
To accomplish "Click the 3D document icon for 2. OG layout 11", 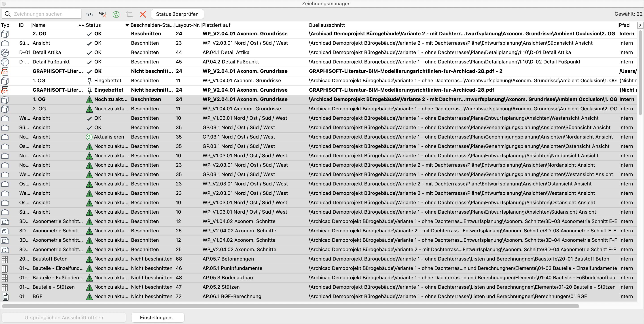I will point(5,109).
